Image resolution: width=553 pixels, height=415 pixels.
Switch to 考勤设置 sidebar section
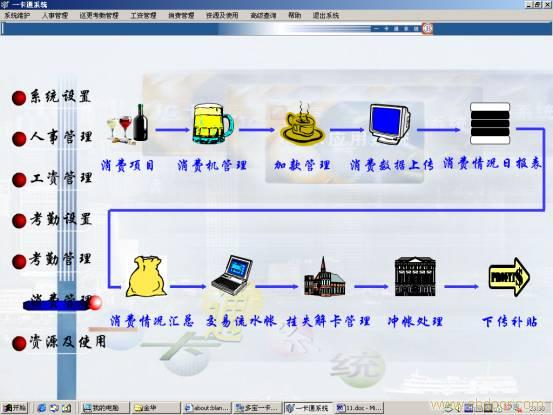point(51,220)
